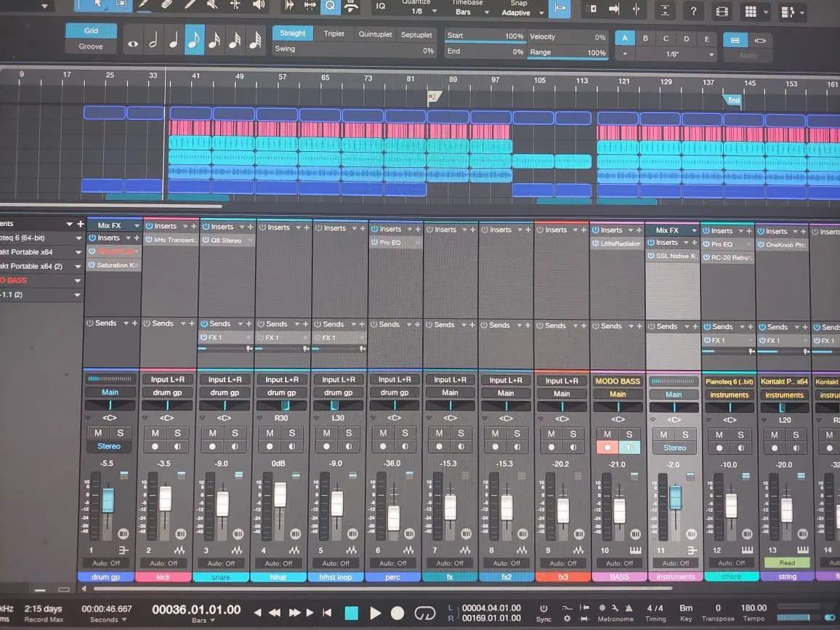This screenshot has width=840, height=630.
Task: Select the quarter note quantize value
Action: point(174,41)
